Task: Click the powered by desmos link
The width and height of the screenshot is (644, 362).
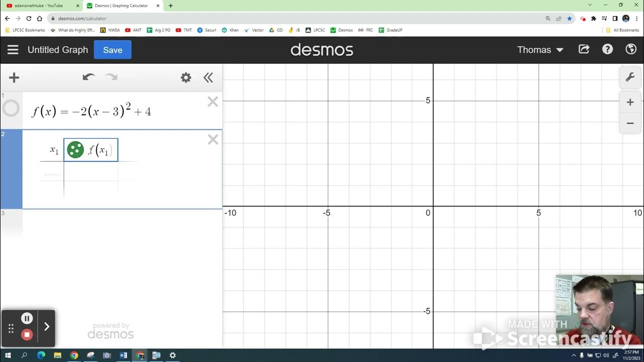Action: click(111, 331)
